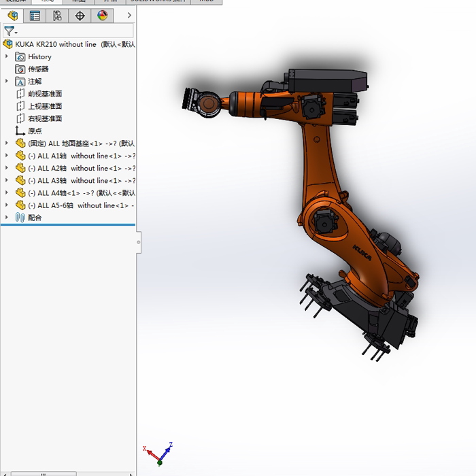The image size is (476, 476).
Task: Switch to the PropertyManager tab
Action: pyautogui.click(x=35, y=16)
